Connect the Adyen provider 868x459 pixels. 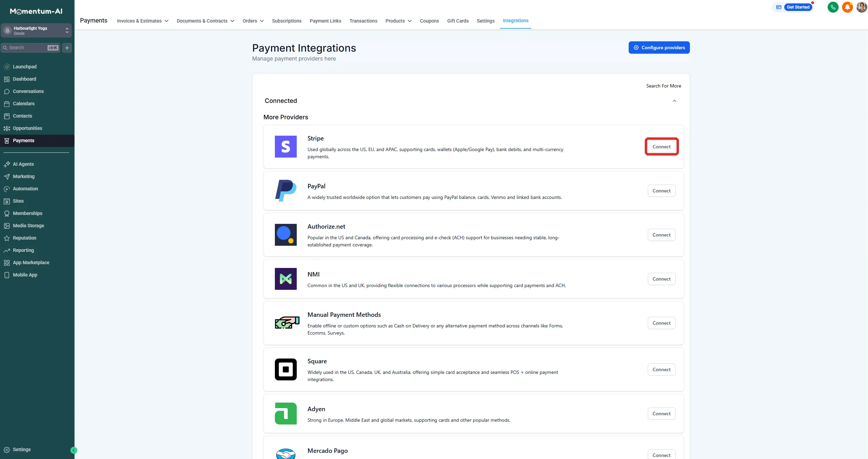(661, 414)
